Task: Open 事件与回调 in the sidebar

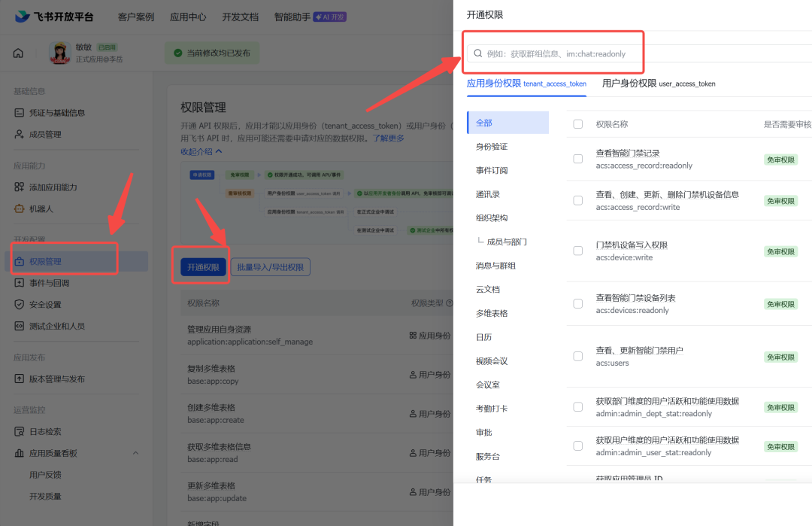Action: (49, 283)
